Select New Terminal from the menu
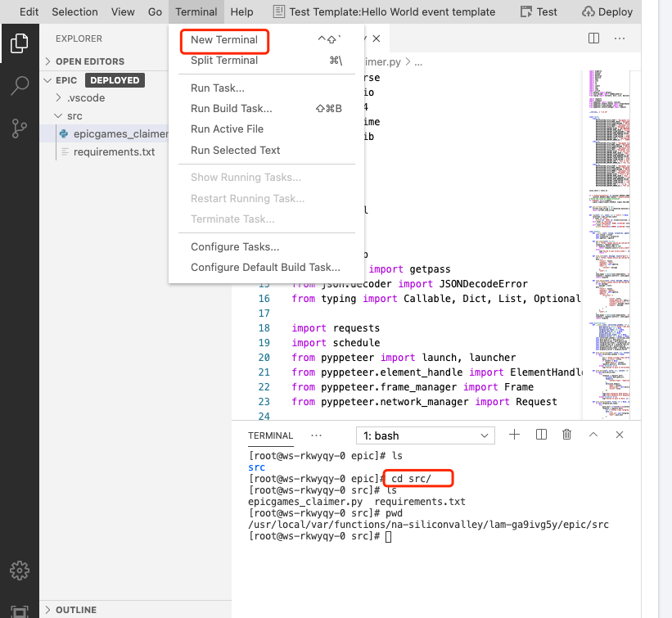 (x=223, y=39)
